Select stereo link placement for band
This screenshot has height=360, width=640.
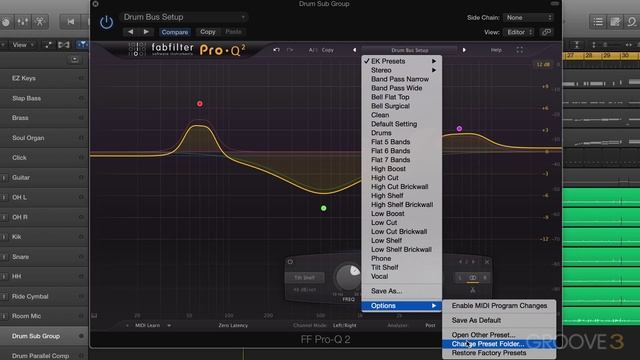(472, 278)
